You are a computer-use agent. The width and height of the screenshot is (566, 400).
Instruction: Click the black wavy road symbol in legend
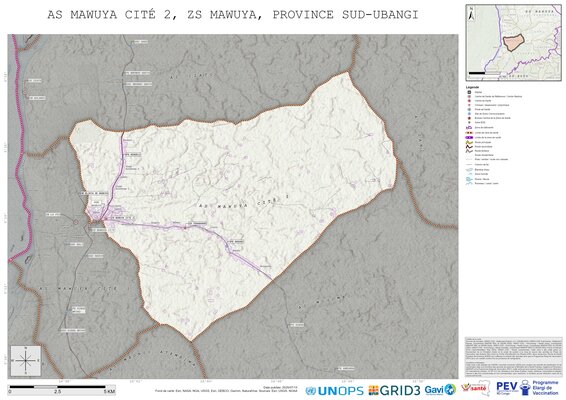[x=469, y=147]
